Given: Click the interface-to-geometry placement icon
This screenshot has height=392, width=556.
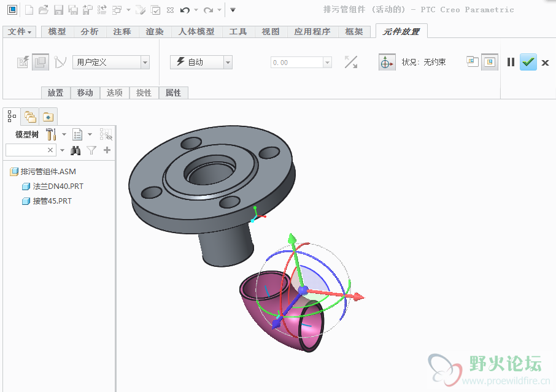Looking at the screenshot, I should click(x=23, y=63).
